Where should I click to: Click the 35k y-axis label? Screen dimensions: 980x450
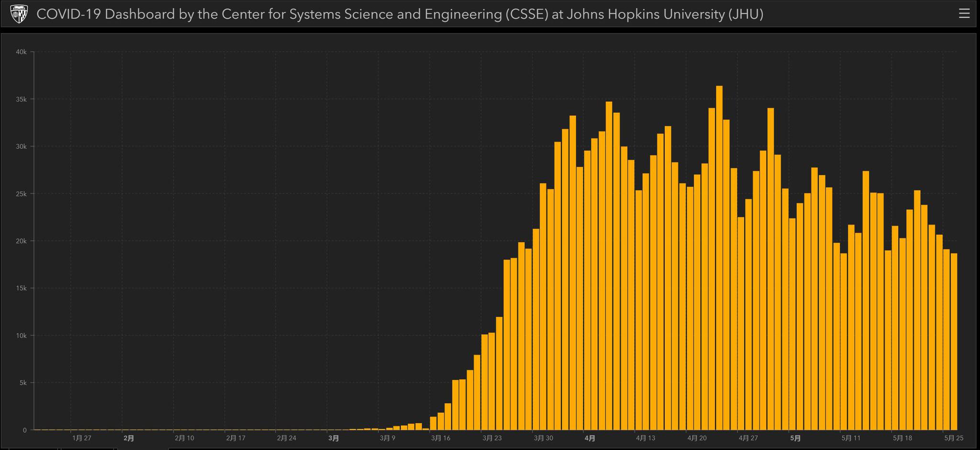click(x=22, y=99)
